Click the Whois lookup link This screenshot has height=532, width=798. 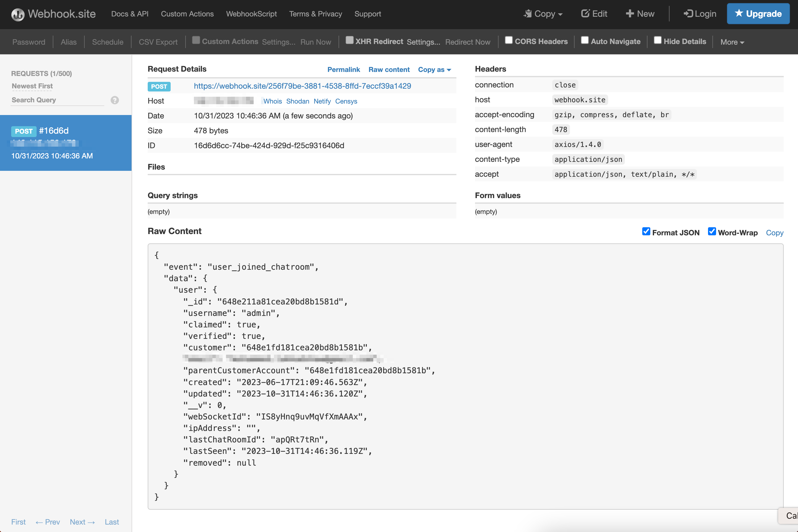click(x=272, y=101)
